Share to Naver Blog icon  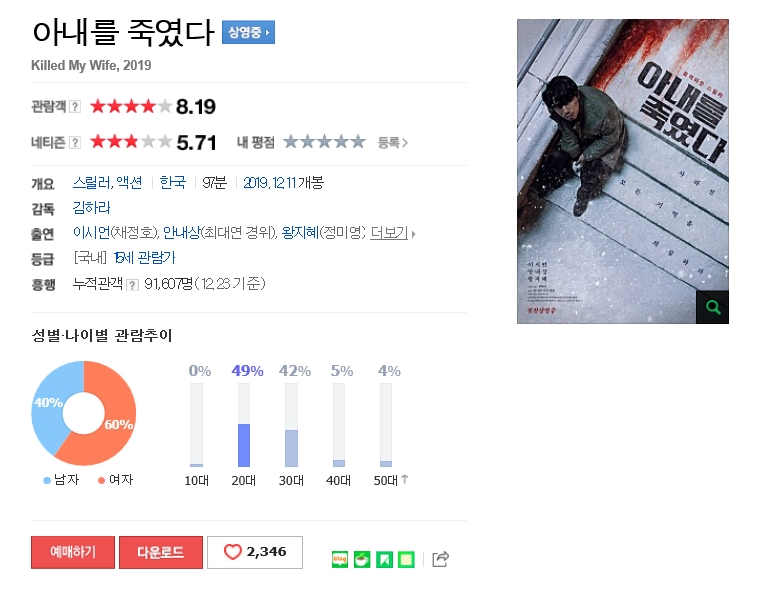click(x=340, y=559)
